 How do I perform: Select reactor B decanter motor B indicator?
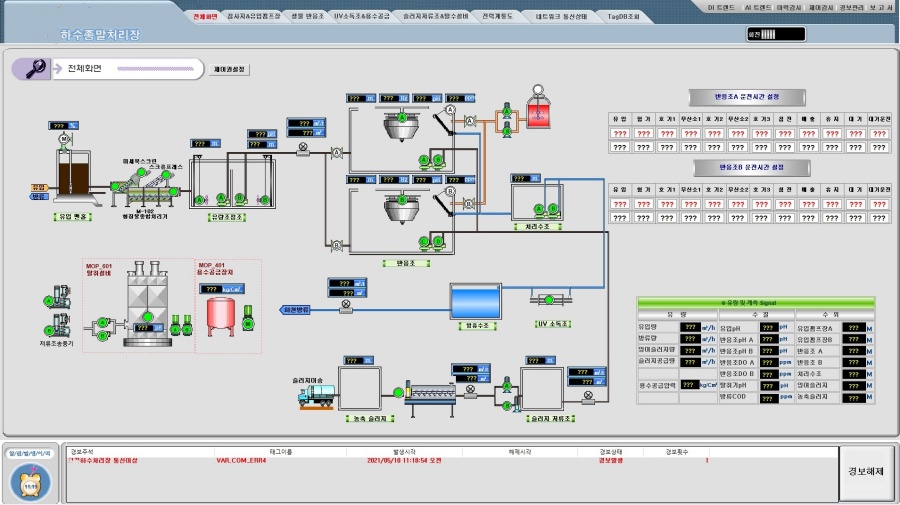tap(402, 200)
